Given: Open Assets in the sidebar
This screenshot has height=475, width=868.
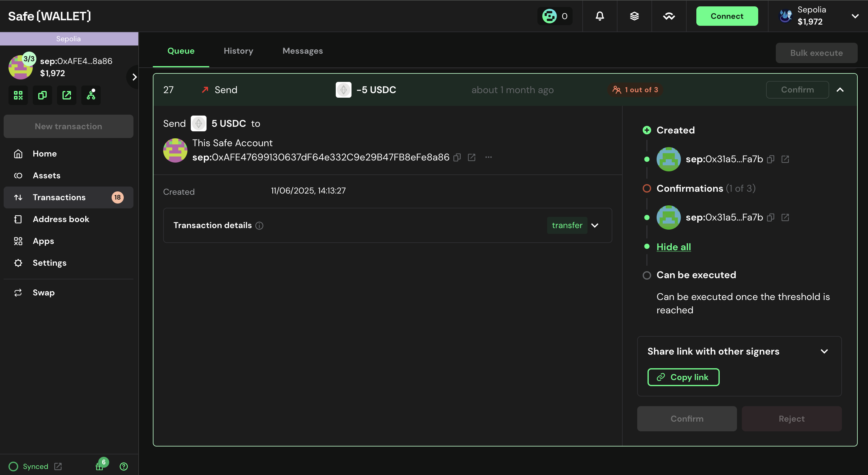Looking at the screenshot, I should pos(69,176).
